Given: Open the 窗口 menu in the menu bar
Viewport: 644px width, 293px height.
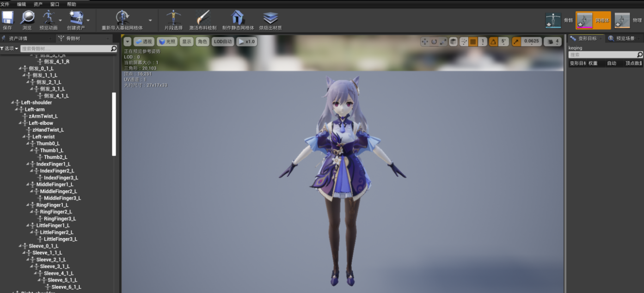Looking at the screenshot, I should pyautogui.click(x=54, y=4).
